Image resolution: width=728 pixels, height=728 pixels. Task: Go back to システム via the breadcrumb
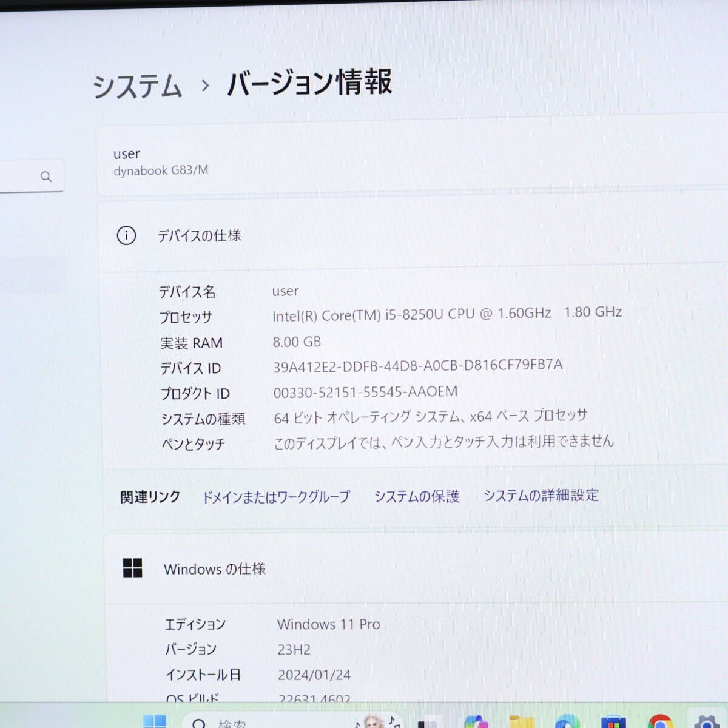137,86
